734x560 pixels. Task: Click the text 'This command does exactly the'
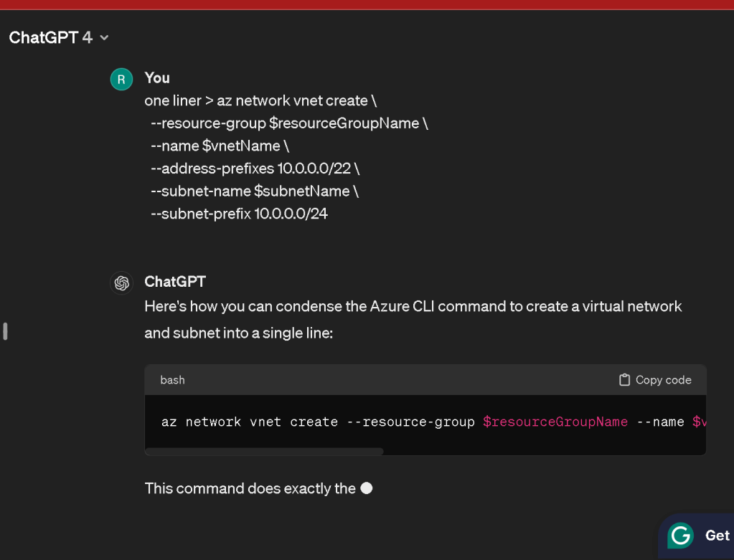(x=250, y=488)
